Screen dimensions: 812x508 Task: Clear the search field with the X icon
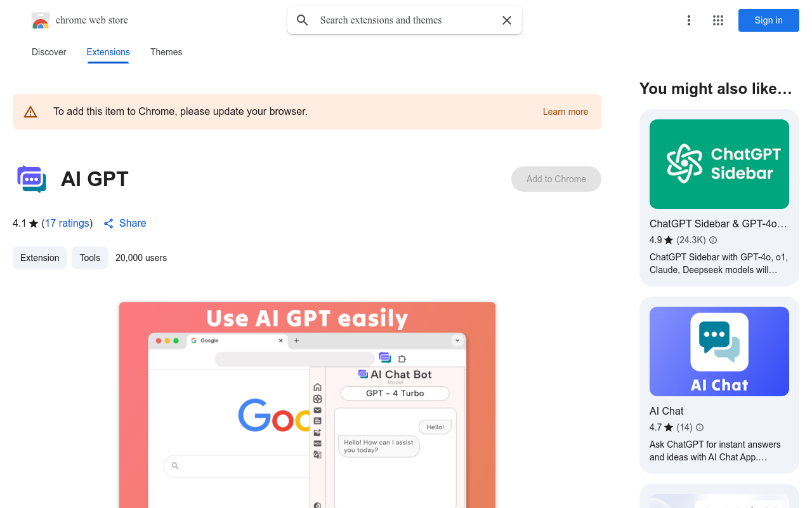507,20
